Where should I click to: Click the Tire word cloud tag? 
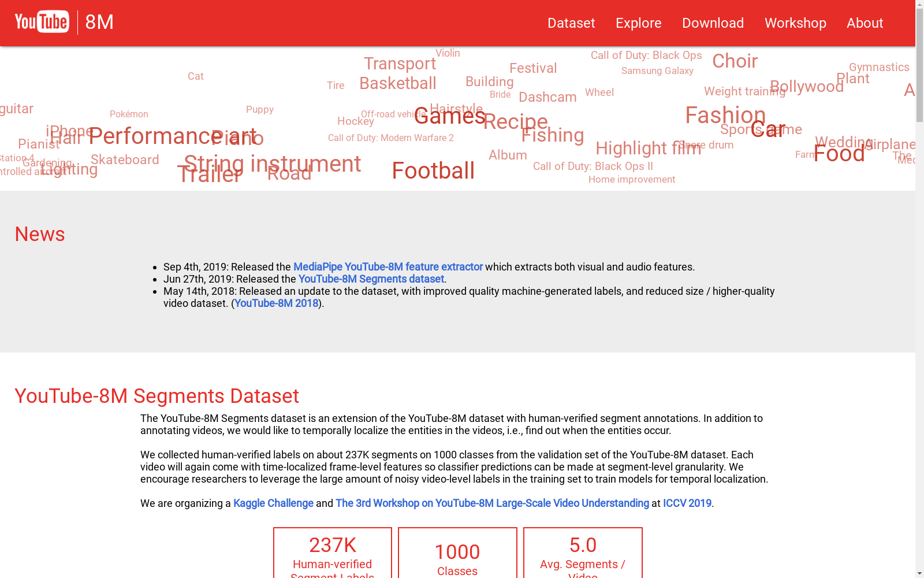click(x=336, y=86)
